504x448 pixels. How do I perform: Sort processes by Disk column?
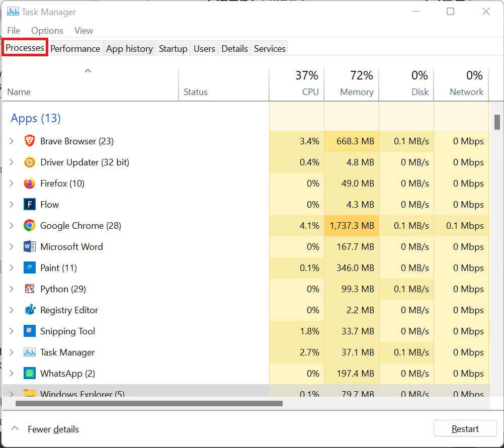pyautogui.click(x=406, y=84)
